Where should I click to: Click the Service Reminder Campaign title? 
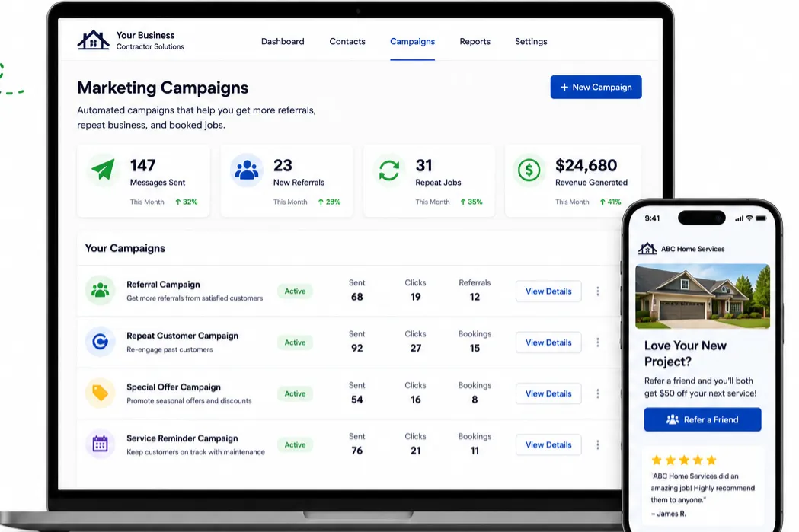(182, 438)
